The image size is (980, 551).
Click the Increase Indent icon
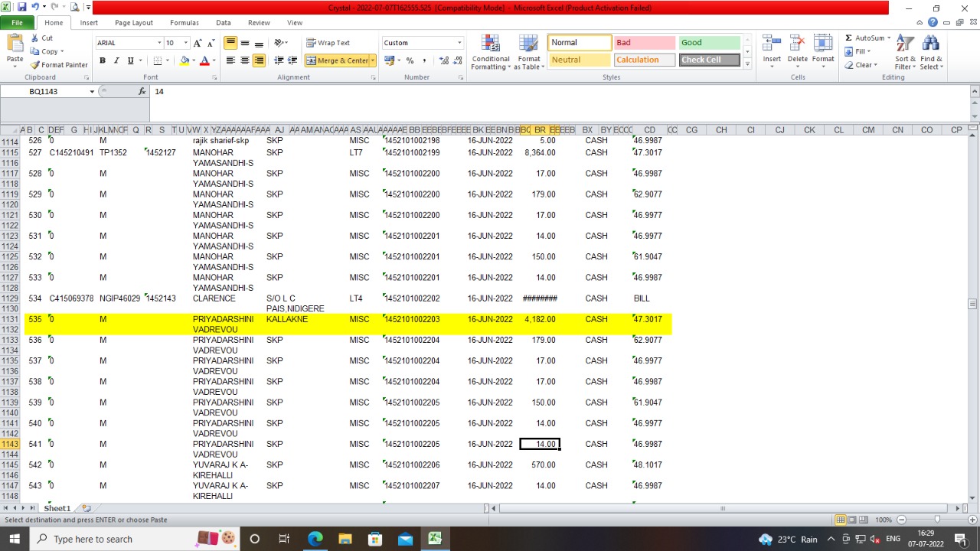coord(292,60)
